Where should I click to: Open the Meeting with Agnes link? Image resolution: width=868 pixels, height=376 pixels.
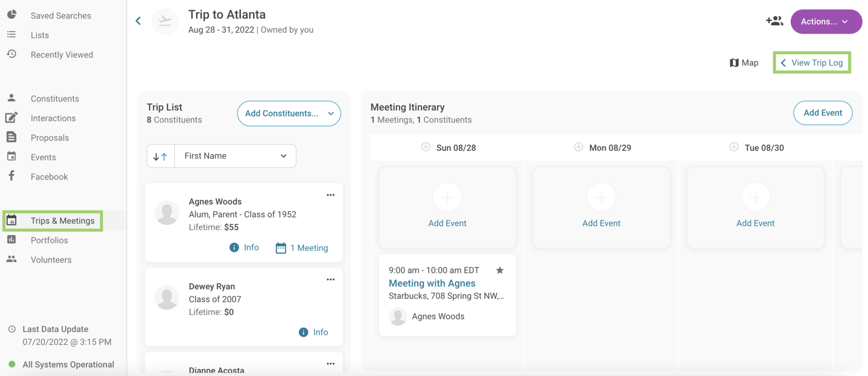pyautogui.click(x=432, y=283)
